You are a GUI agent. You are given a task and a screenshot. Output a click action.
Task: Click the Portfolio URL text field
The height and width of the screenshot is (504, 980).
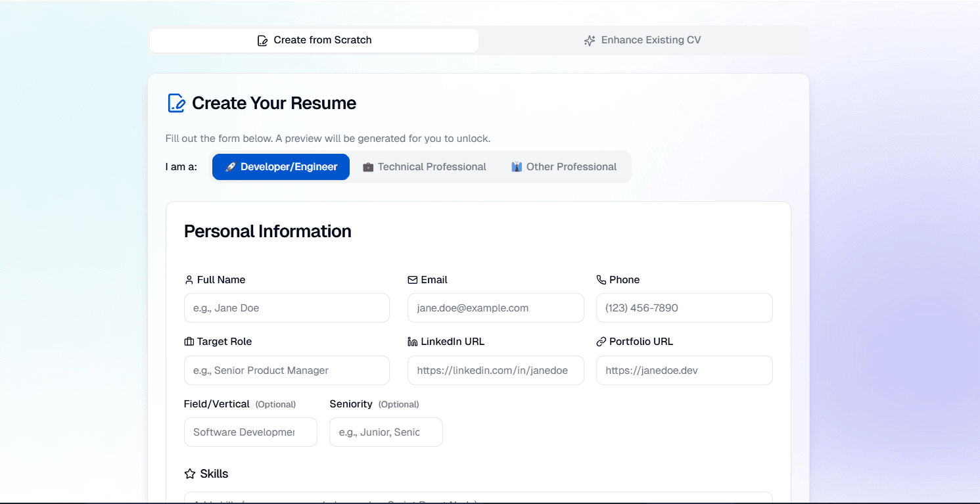click(x=684, y=370)
